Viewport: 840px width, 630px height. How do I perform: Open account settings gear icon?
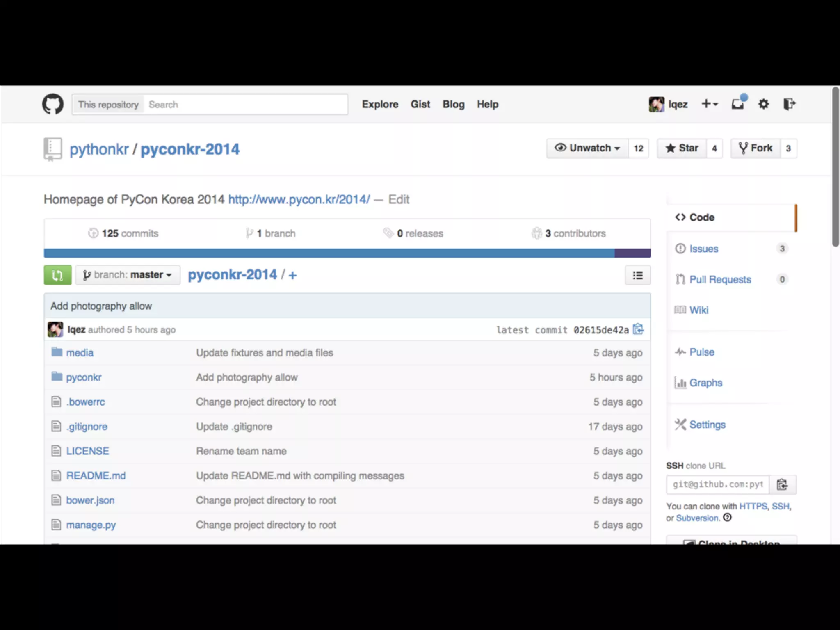[x=763, y=104]
